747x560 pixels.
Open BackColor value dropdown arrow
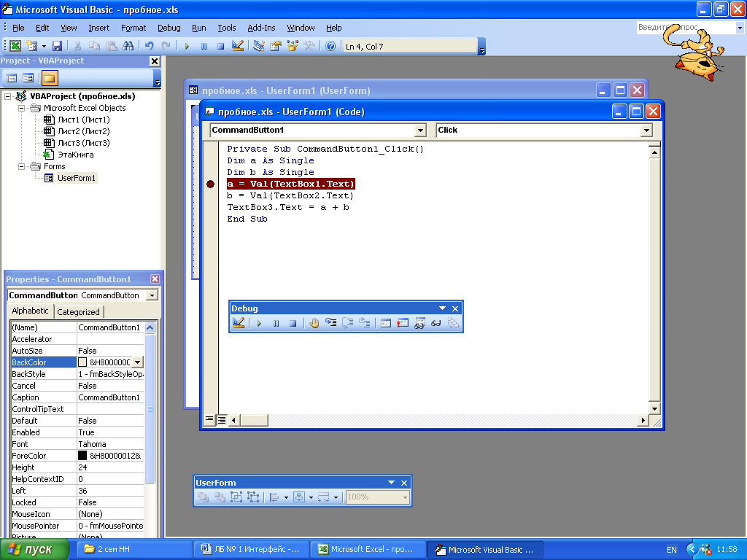tap(137, 362)
